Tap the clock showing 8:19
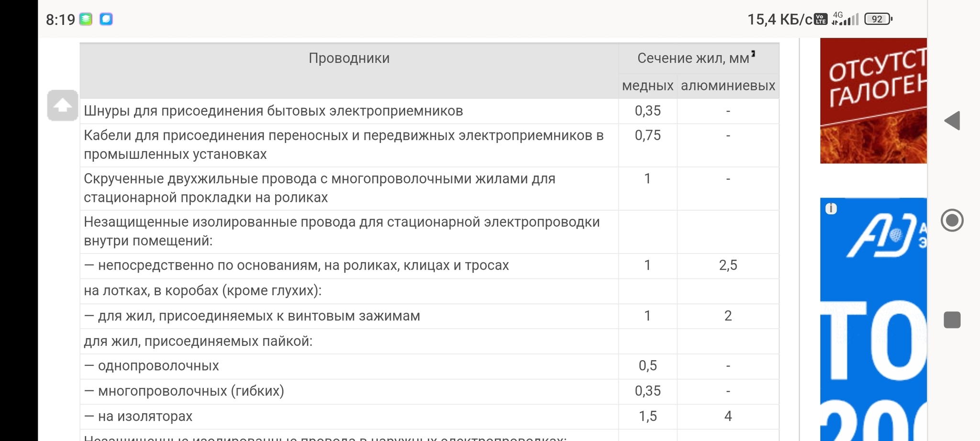 (60, 20)
